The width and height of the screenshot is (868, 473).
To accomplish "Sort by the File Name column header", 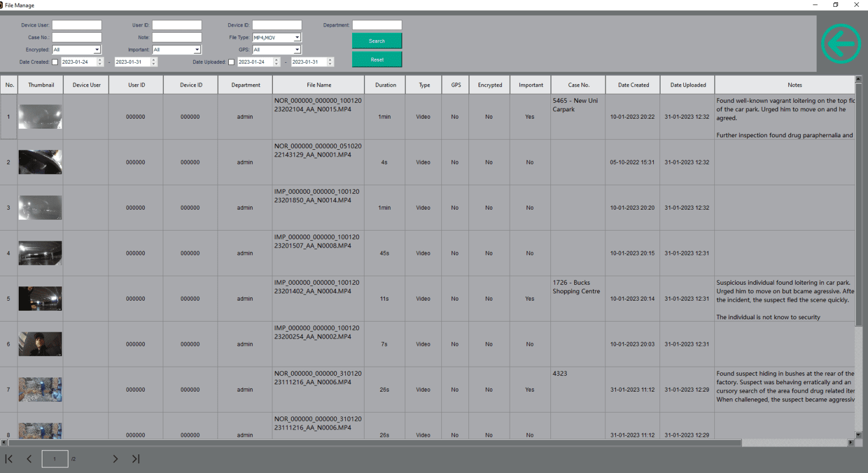I will 319,85.
